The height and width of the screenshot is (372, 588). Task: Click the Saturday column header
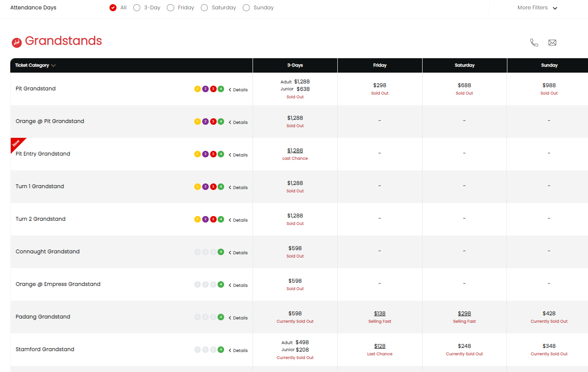(465, 65)
